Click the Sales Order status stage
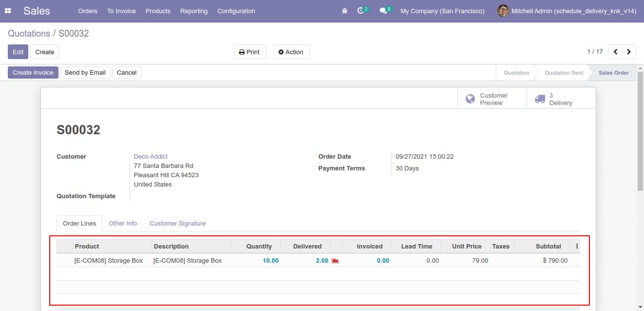 pyautogui.click(x=614, y=73)
